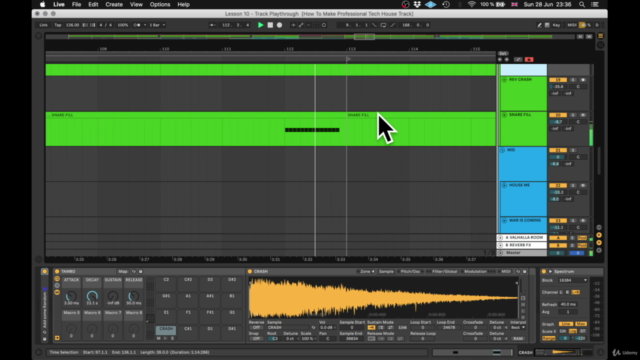This screenshot has width=640, height=360.
Task: Open the Sample tab in CRASH sampler
Action: coord(386,271)
